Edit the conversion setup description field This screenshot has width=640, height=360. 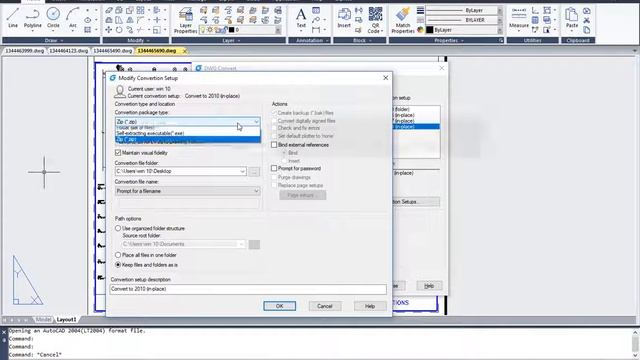click(x=248, y=289)
